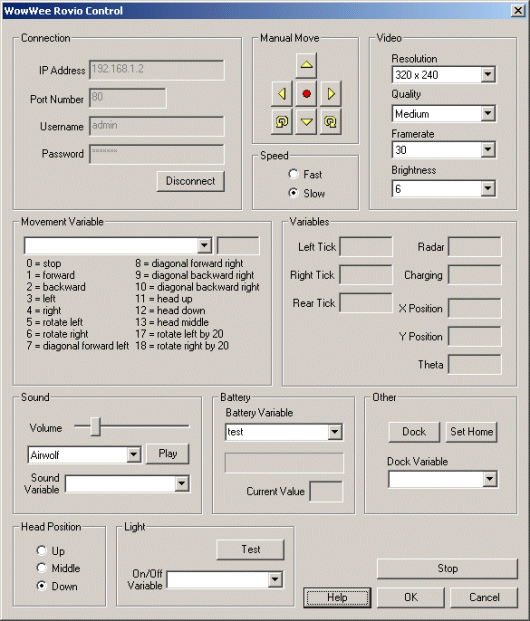Play the selected sound
Screen dimensions: 530x621
(x=168, y=453)
